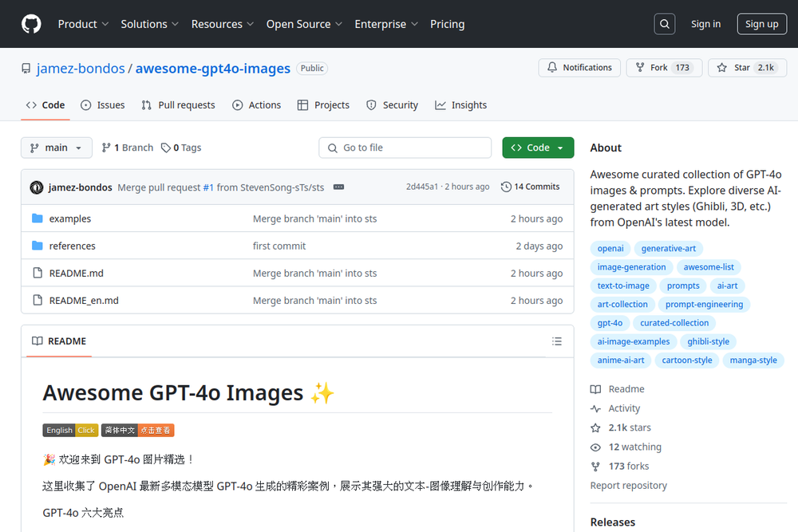Open README outline list icon
Screen dimensions: 798x532
tap(557, 341)
